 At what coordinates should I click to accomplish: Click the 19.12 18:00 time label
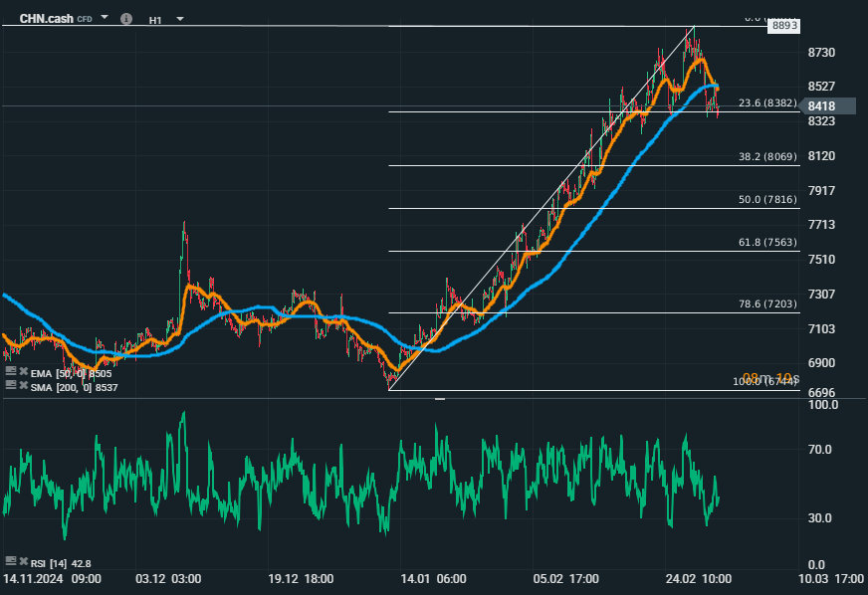click(x=301, y=579)
